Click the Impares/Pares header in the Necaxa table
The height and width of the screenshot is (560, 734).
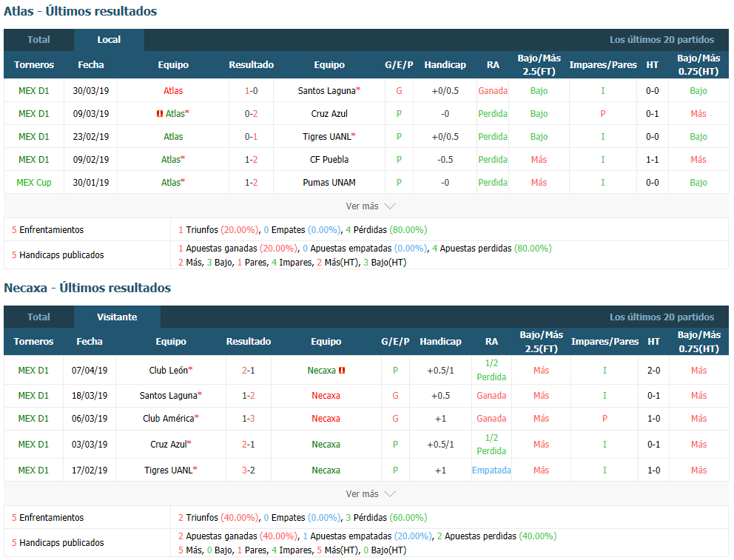605,342
